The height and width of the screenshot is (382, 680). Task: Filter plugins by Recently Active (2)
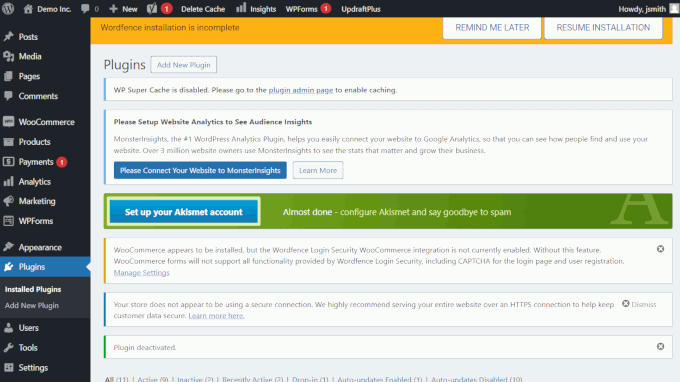click(252, 379)
